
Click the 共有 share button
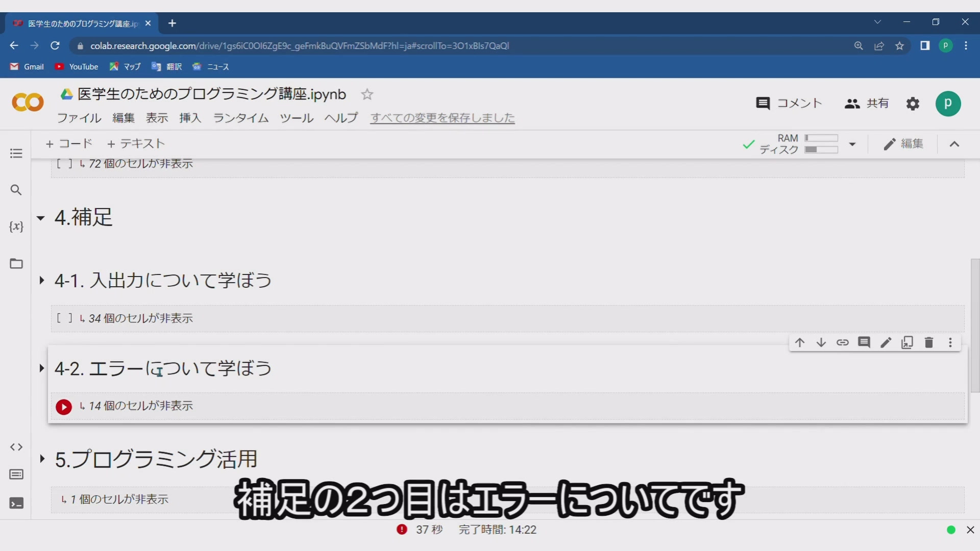(x=867, y=104)
